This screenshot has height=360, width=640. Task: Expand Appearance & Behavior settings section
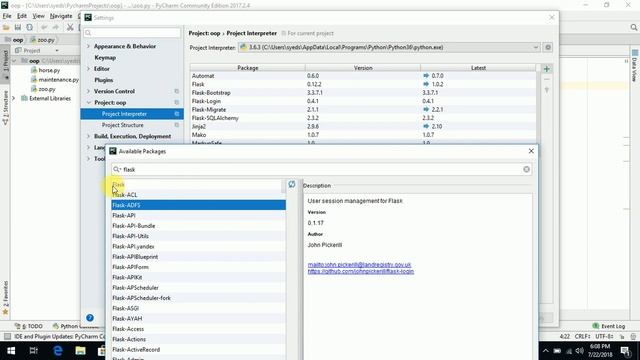pyautogui.click(x=89, y=46)
